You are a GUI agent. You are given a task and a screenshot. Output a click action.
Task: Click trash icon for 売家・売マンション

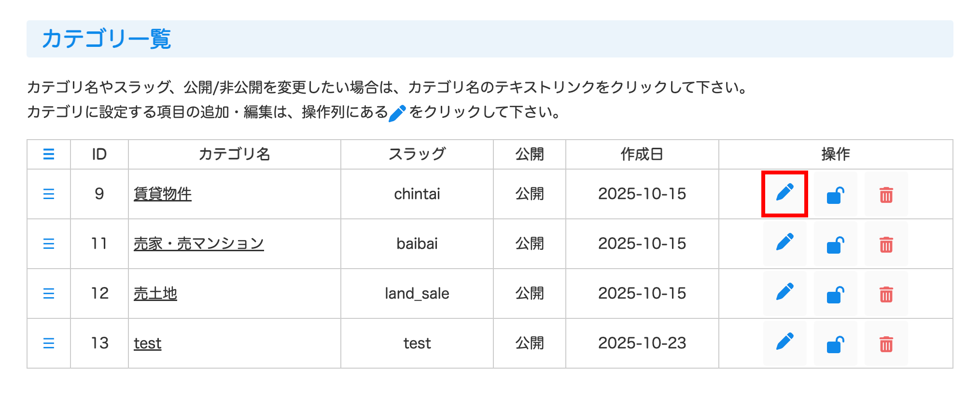pyautogui.click(x=886, y=244)
